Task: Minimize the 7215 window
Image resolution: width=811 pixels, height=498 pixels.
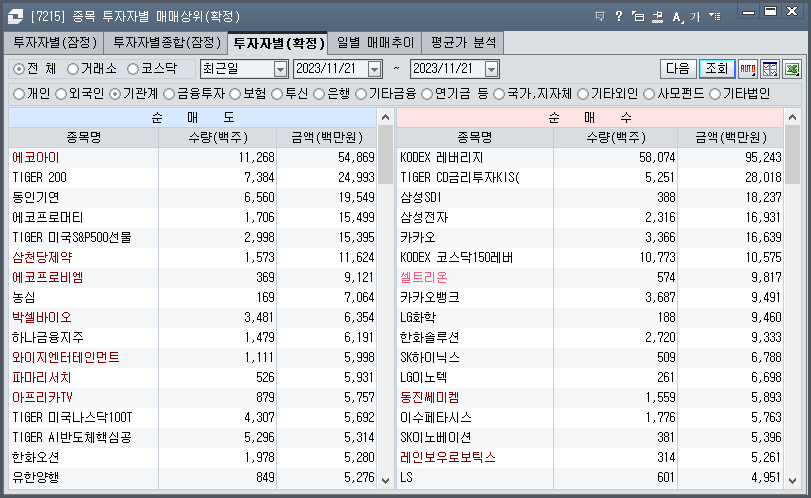Action: tap(748, 11)
